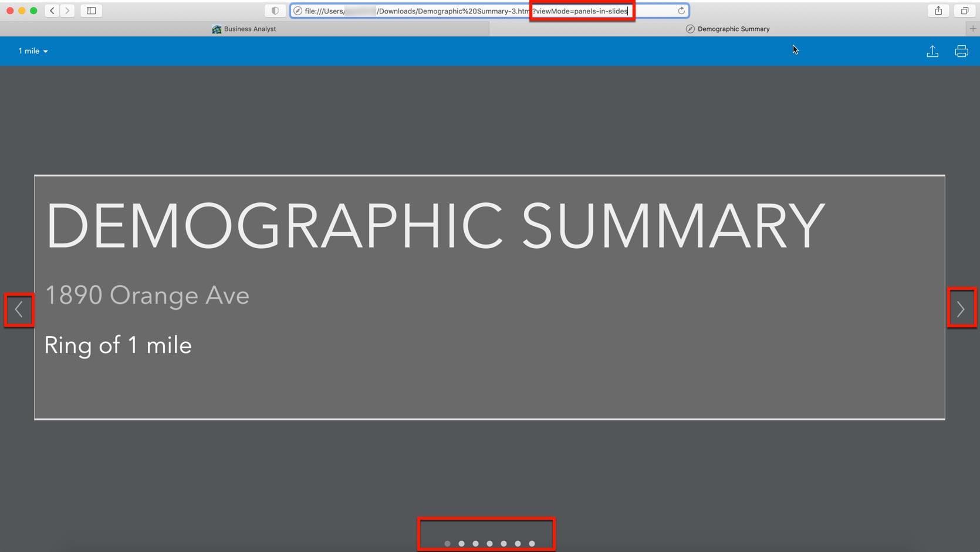Reload the Demographic Summary page
Screen dimensions: 980x552
[x=681, y=10]
